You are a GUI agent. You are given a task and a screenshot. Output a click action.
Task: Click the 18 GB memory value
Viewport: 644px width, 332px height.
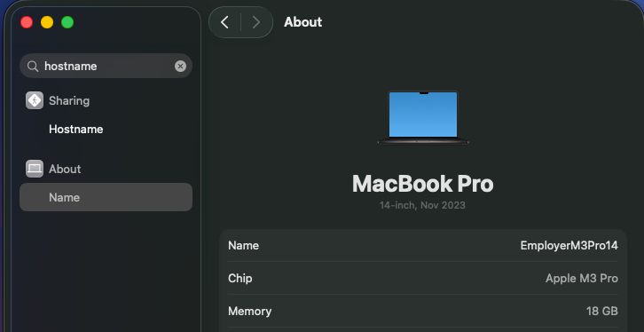602,311
